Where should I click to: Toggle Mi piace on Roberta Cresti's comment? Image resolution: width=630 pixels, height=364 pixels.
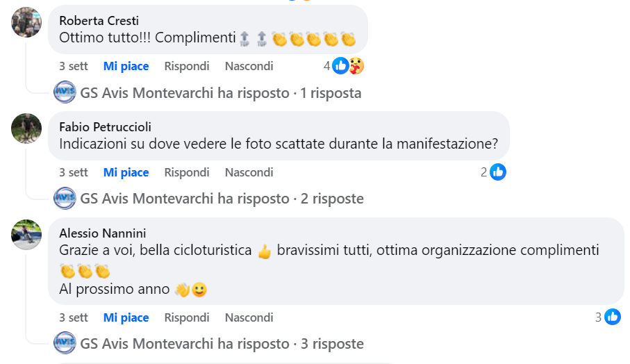[x=126, y=66]
